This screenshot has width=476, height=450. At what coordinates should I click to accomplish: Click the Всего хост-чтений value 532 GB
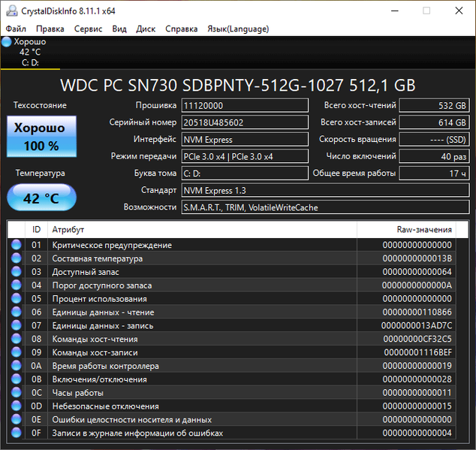(434, 105)
